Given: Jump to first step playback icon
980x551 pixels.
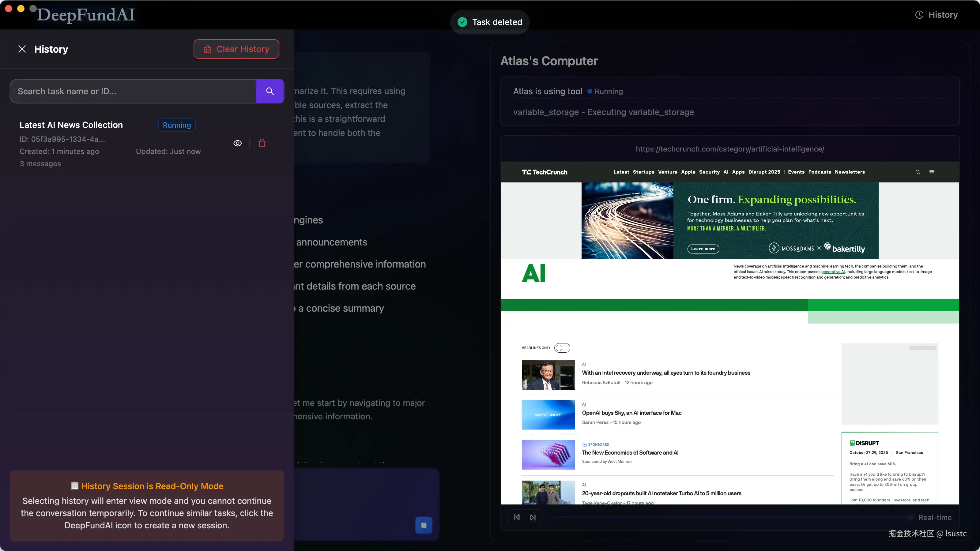Looking at the screenshot, I should point(517,517).
